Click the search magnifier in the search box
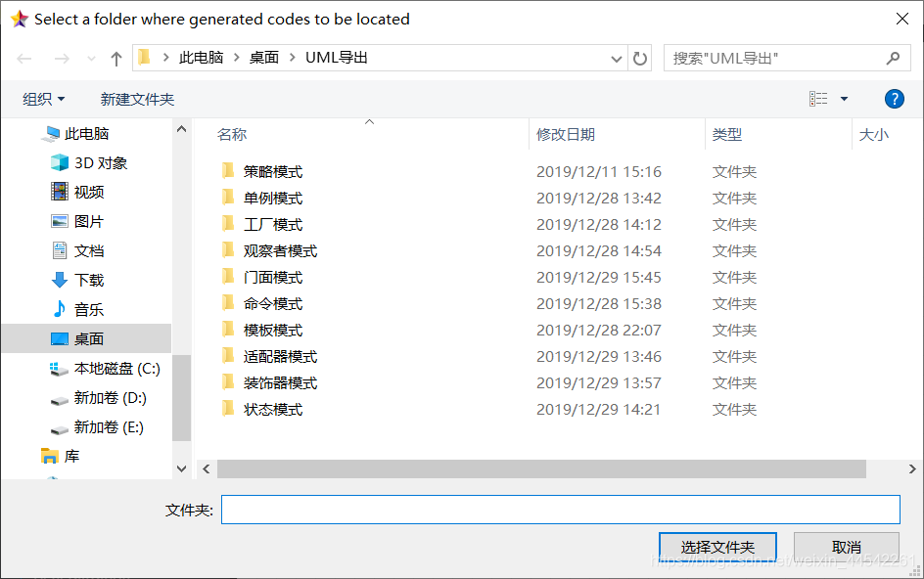 pyautogui.click(x=893, y=58)
